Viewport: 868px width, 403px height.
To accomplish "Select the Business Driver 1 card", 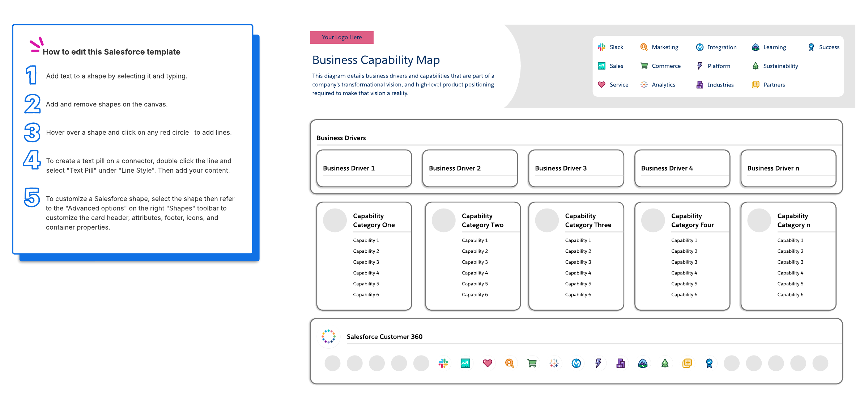I will (x=364, y=168).
